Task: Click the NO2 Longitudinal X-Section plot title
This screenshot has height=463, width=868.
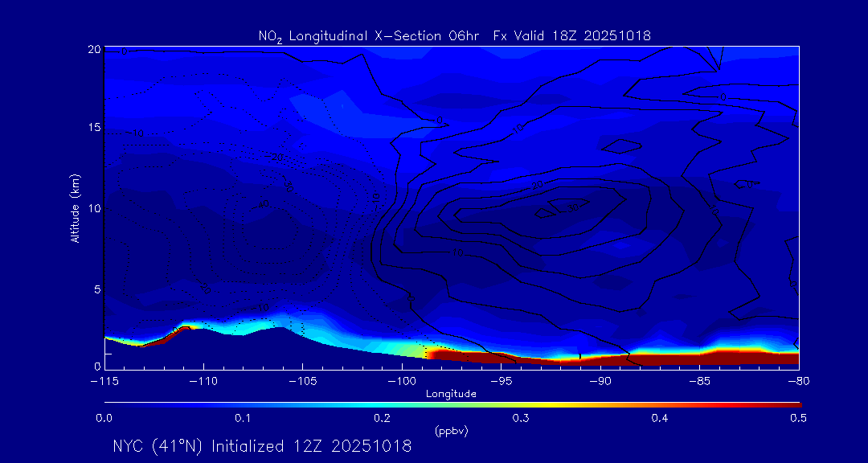Action: point(454,35)
